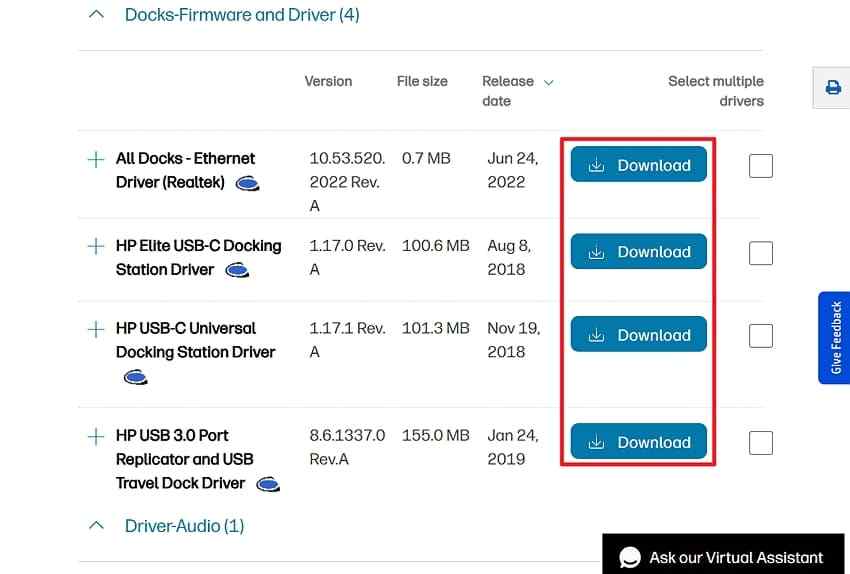Click version 1.17.0 Rev. A

click(347, 257)
